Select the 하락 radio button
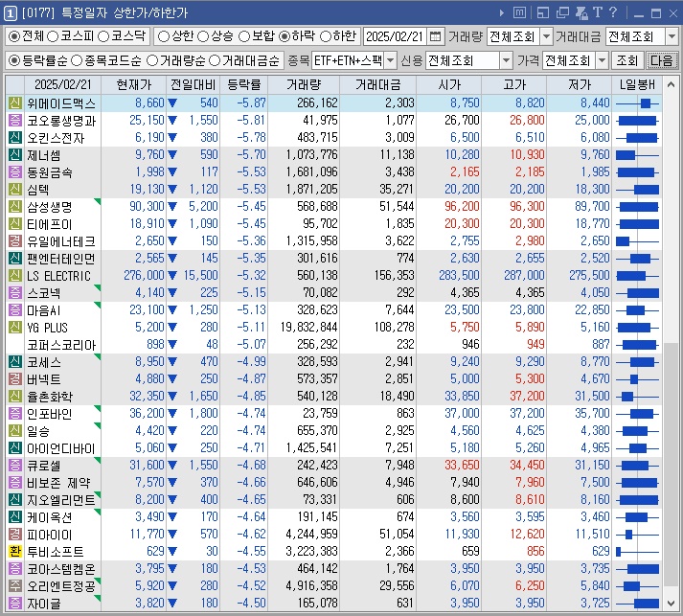The width and height of the screenshot is (683, 616). (x=285, y=36)
